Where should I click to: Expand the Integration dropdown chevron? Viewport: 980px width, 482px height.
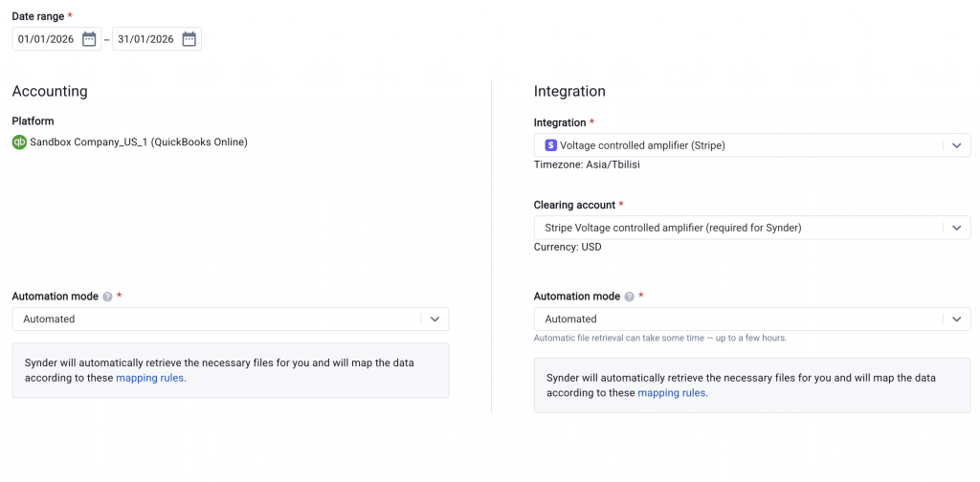pyautogui.click(x=956, y=145)
